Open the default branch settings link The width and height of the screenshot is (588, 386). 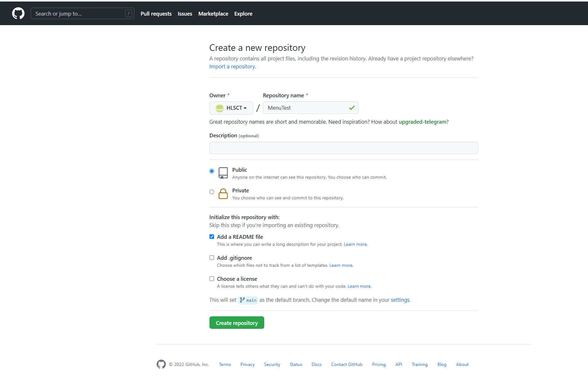tap(400, 300)
